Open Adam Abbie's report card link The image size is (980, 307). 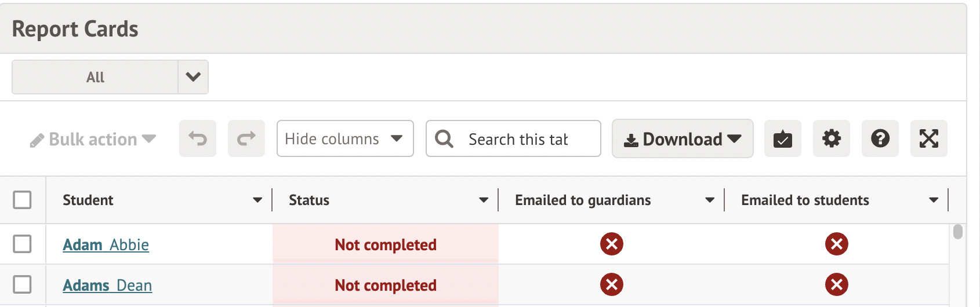106,245
